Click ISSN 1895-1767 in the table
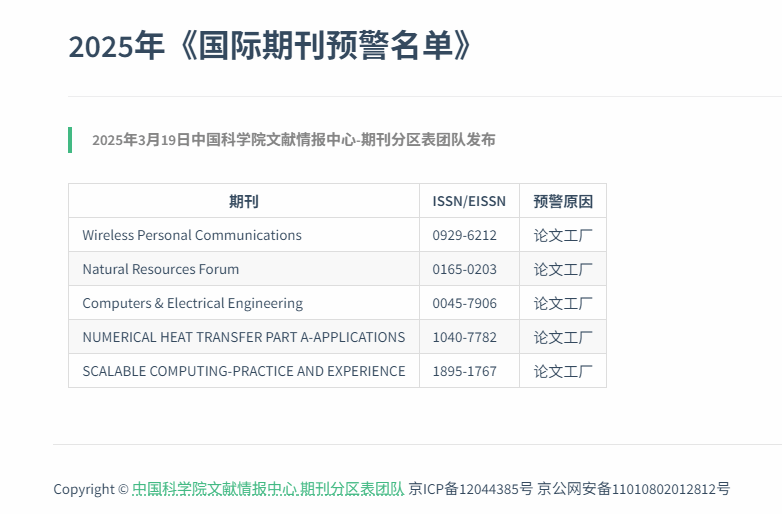This screenshot has height=514, width=782. 464,371
